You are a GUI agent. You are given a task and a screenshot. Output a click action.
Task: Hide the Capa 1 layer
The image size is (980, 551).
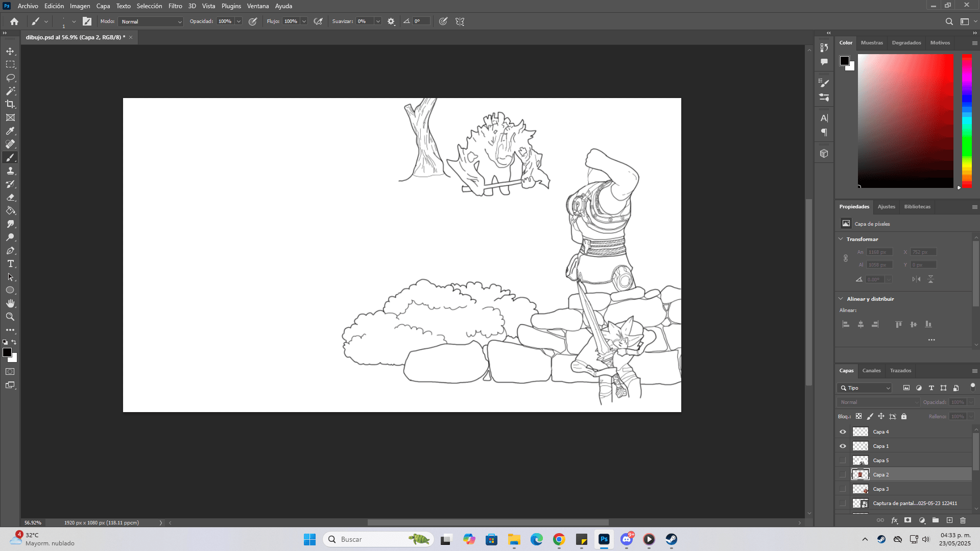(843, 446)
